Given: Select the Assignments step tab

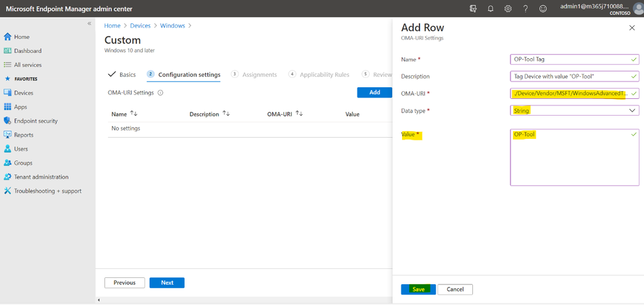Looking at the screenshot, I should coord(254,74).
